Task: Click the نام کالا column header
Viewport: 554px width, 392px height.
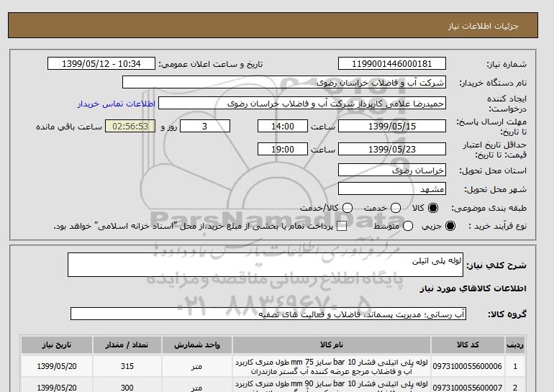Action: (x=332, y=345)
